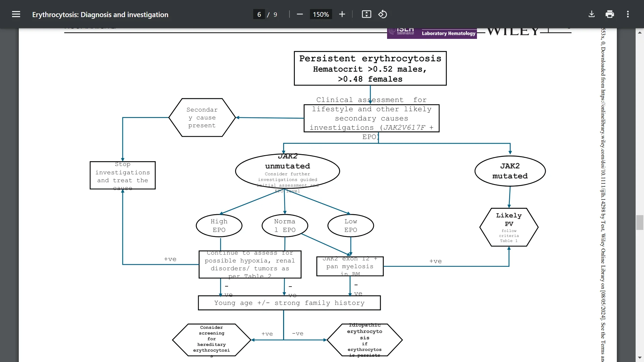Screen dimensions: 644x362
Task: Click the 'Idiopathic erythrocytosis' hexagon
Action: point(365,340)
